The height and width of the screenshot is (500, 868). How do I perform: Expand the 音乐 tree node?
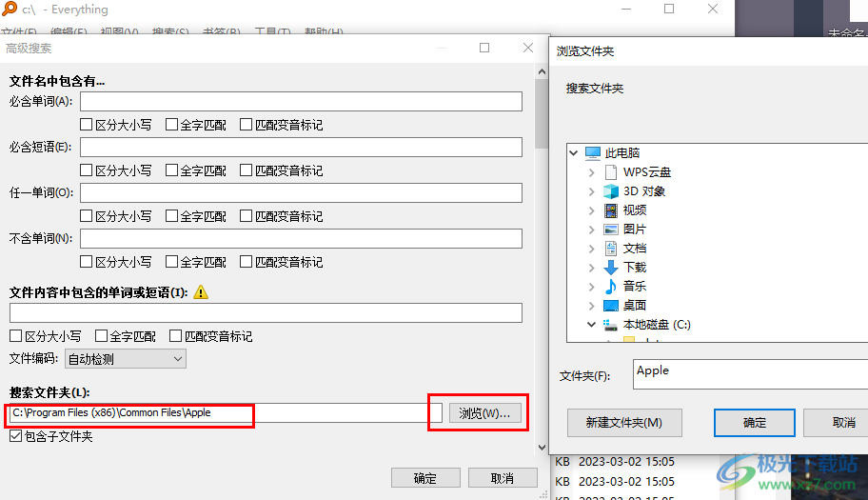click(591, 287)
